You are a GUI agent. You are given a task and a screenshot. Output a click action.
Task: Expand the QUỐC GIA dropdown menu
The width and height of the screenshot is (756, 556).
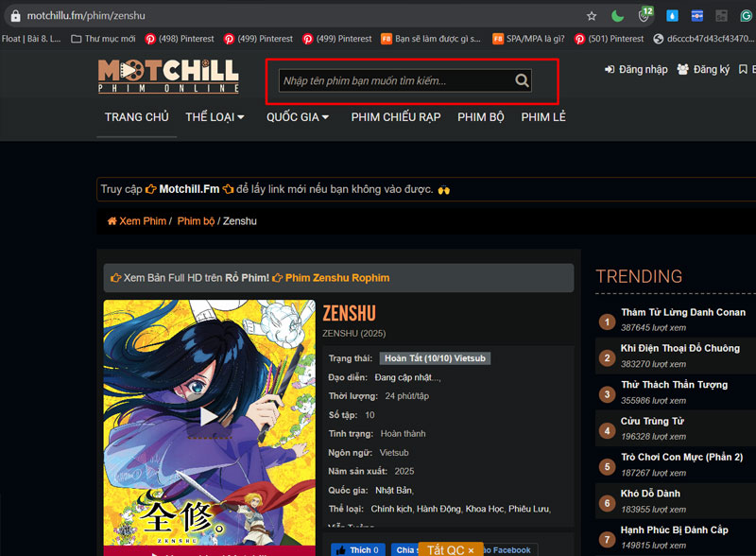(298, 117)
